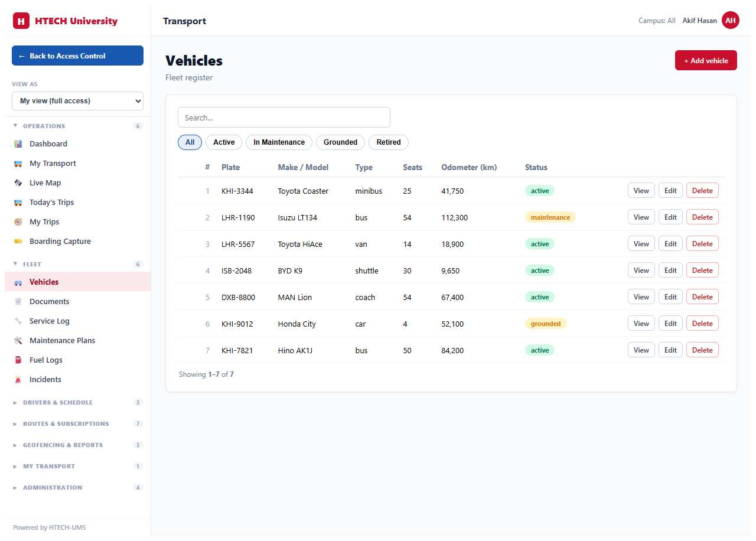
Task: Click the odometer value 112,300
Action: click(x=454, y=218)
